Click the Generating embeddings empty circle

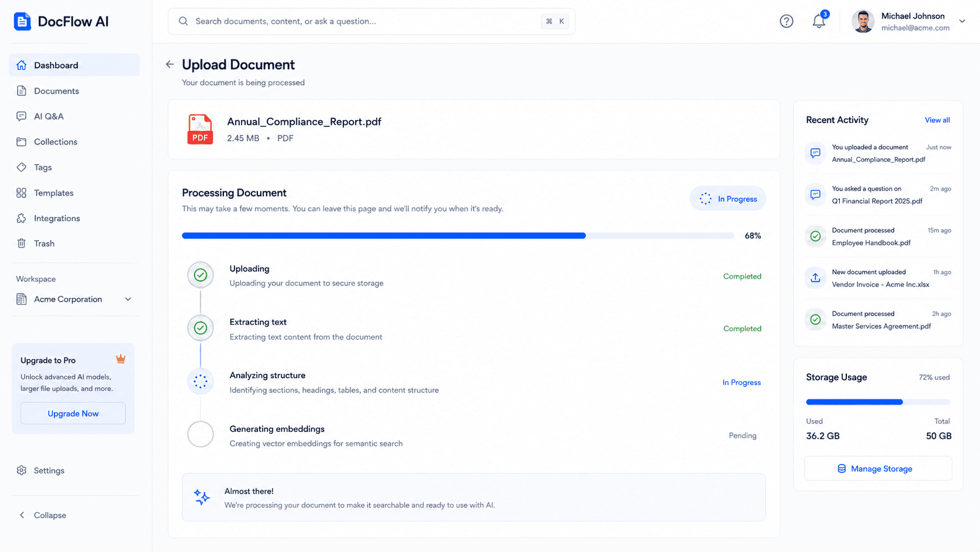point(200,435)
